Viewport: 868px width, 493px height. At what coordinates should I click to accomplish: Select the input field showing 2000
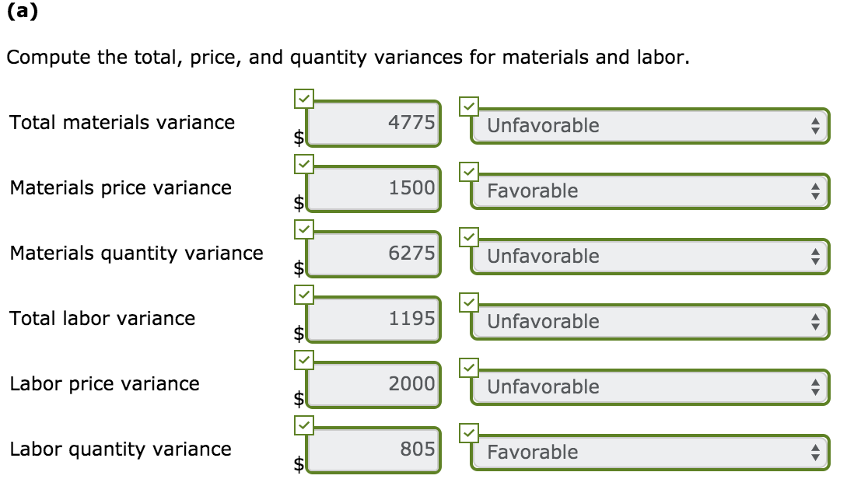click(373, 386)
